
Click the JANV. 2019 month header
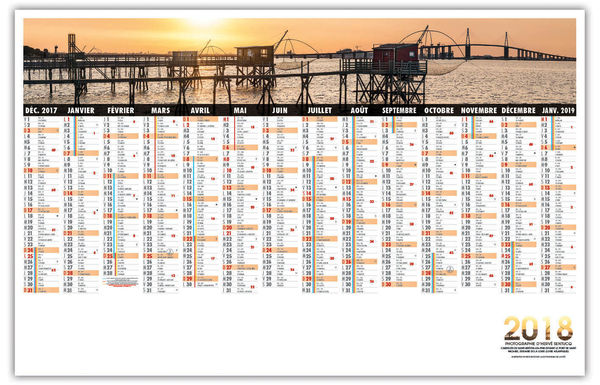pyautogui.click(x=558, y=110)
